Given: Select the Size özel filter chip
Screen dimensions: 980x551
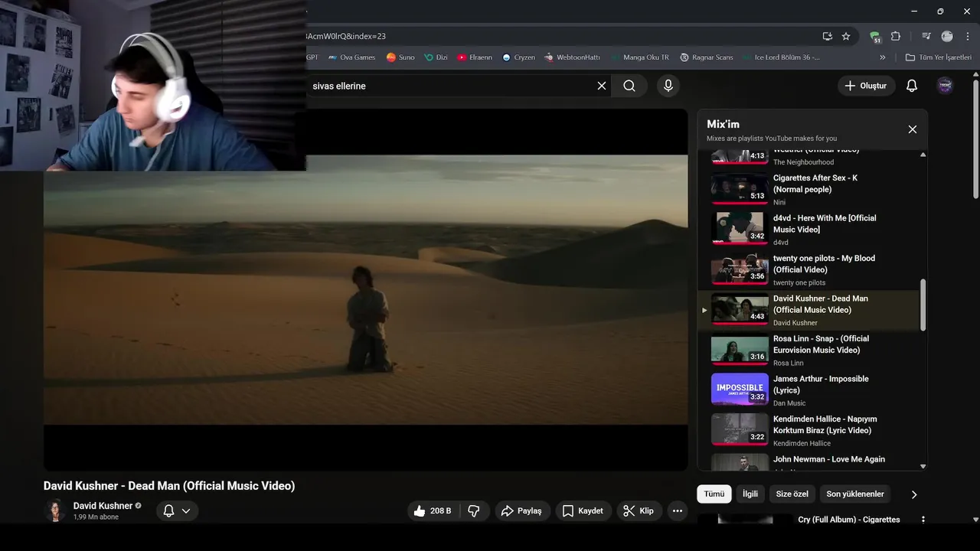Looking at the screenshot, I should pos(792,494).
